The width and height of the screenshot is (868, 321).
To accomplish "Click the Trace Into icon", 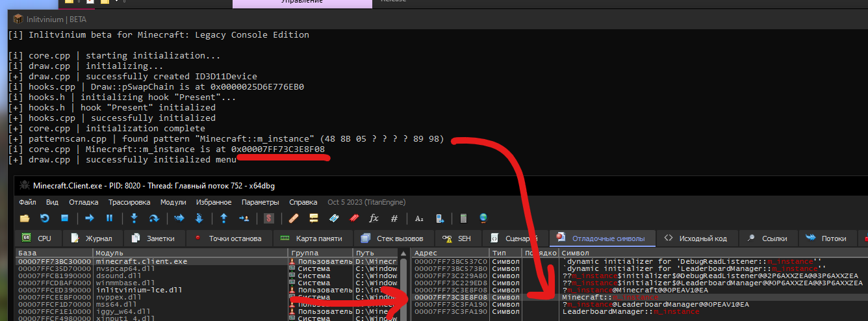I will tap(179, 218).
